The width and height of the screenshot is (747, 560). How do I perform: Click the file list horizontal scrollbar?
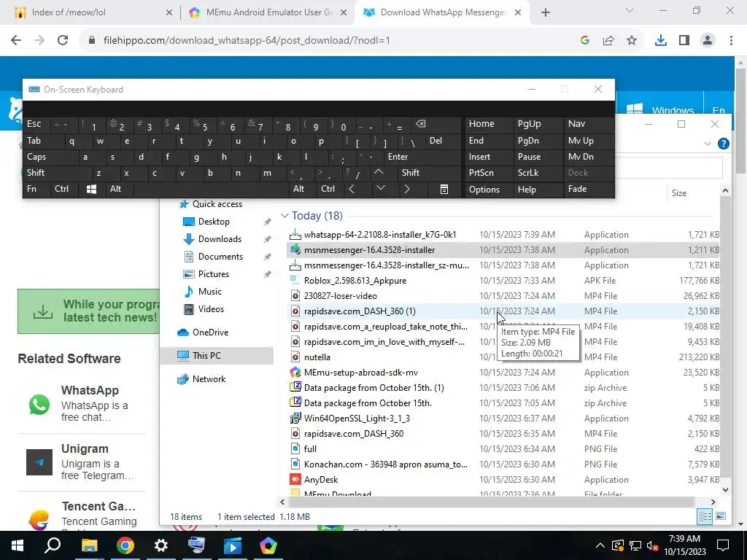tap(491, 502)
